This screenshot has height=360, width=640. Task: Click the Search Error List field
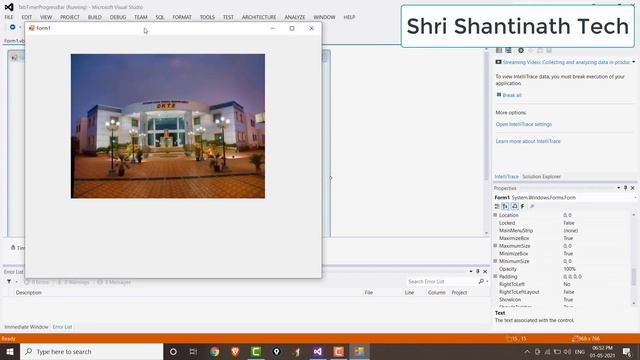click(442, 282)
